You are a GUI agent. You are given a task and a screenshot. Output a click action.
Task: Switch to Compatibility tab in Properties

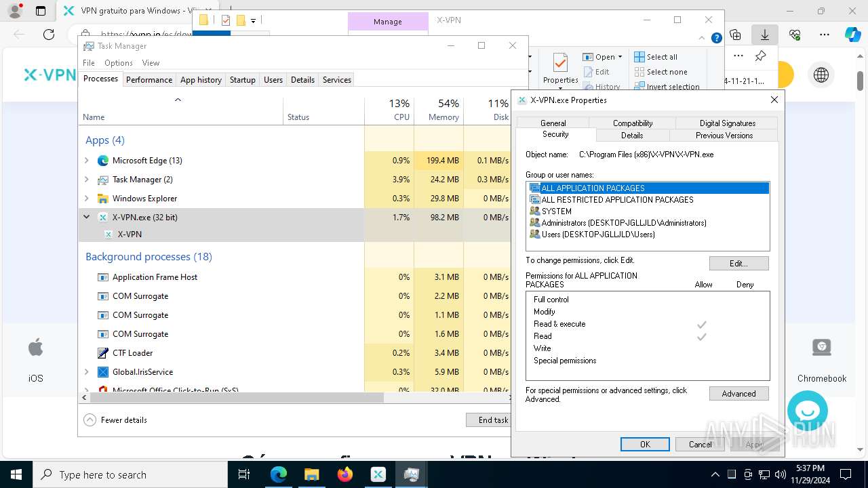(x=633, y=123)
